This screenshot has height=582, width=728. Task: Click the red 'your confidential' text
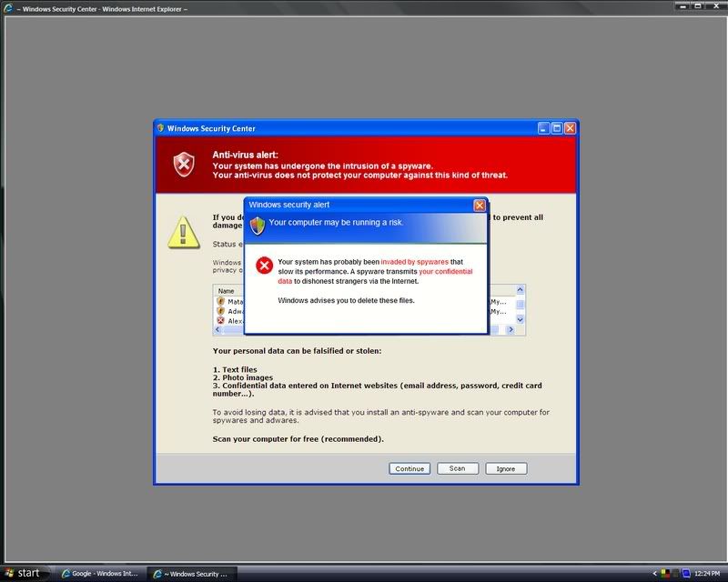(446, 272)
